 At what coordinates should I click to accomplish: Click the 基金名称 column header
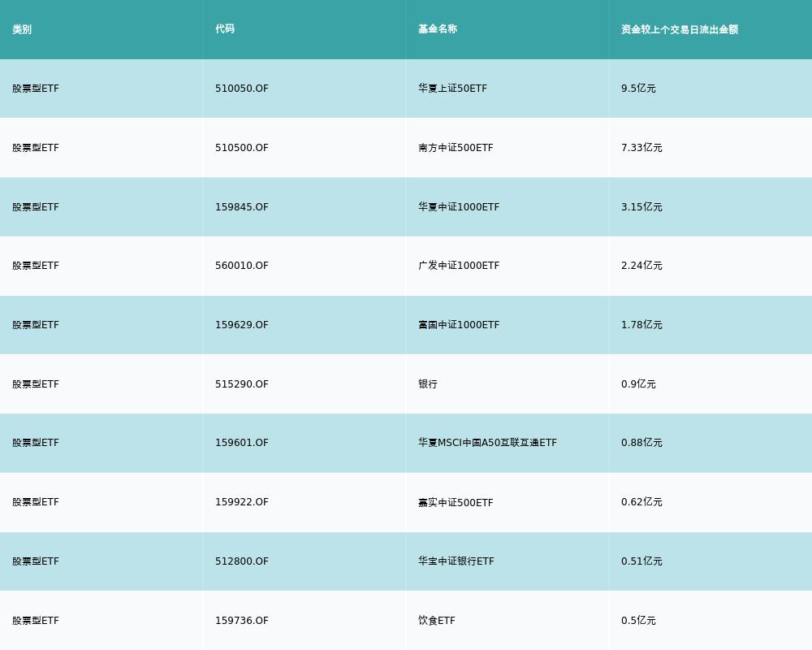pos(438,29)
